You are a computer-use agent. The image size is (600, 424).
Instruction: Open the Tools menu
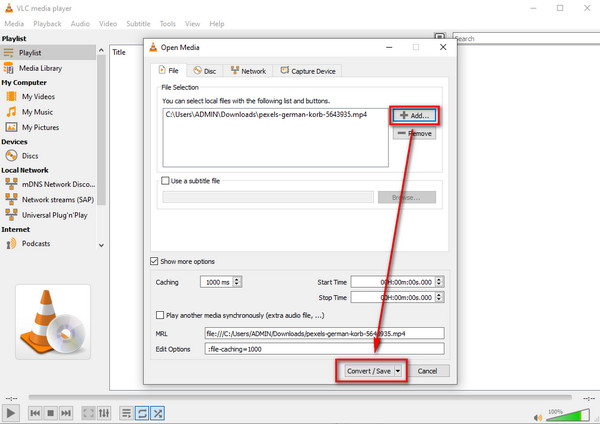tap(168, 24)
